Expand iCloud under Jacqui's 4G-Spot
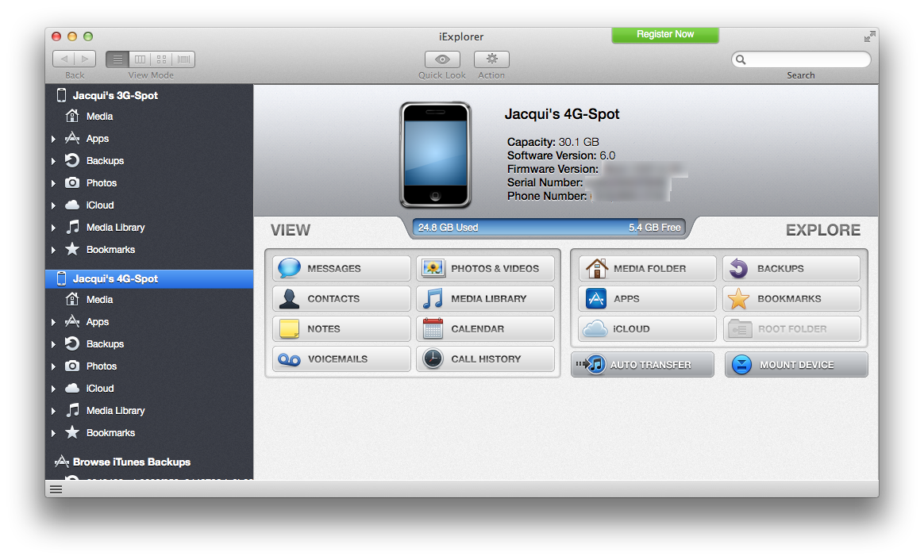This screenshot has width=924, height=560. pyautogui.click(x=54, y=389)
